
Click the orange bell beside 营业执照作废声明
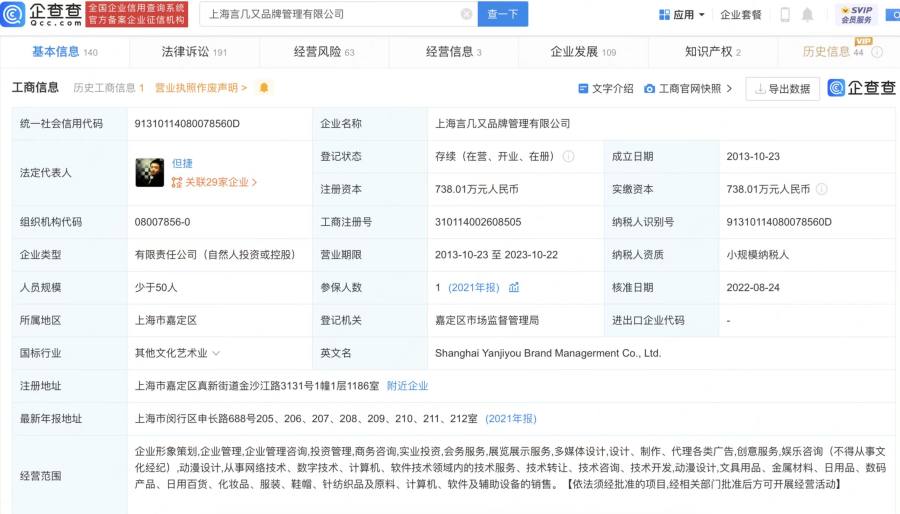click(264, 88)
